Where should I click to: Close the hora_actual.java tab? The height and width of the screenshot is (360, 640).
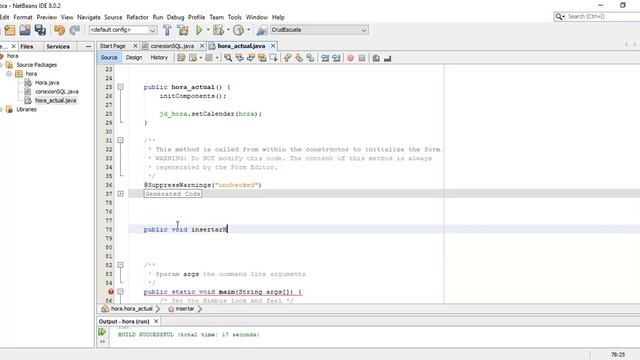pos(273,46)
